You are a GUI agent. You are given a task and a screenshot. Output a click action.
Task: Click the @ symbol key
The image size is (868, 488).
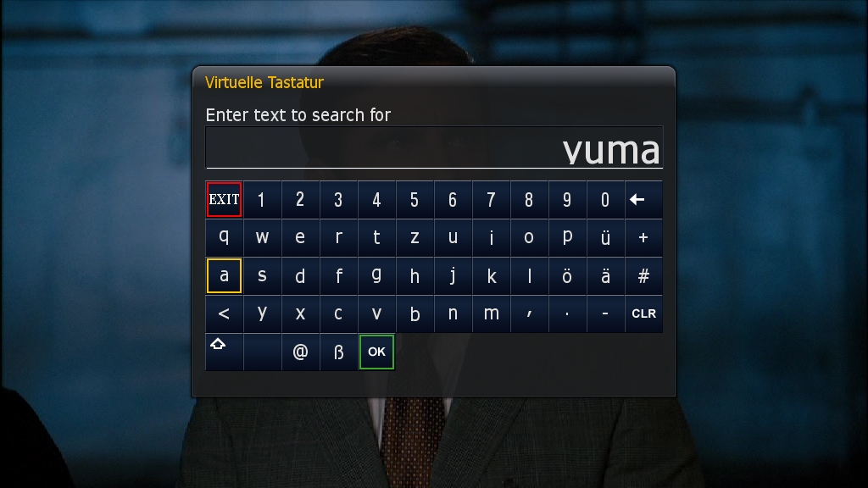point(301,352)
